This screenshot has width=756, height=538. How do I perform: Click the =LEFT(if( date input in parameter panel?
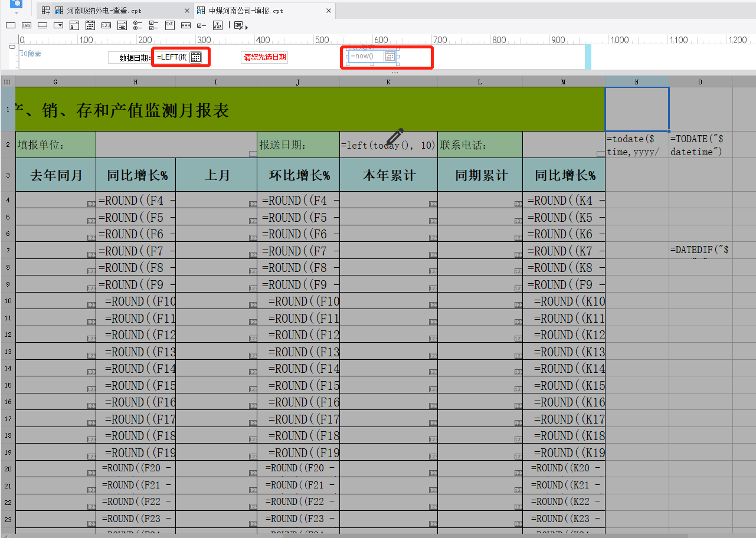(x=172, y=57)
